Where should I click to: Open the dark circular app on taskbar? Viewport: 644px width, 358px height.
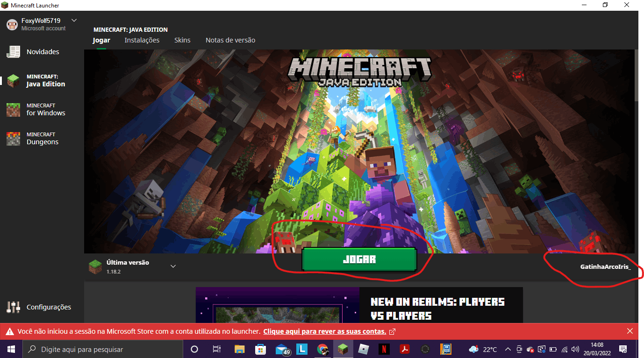[x=425, y=349]
